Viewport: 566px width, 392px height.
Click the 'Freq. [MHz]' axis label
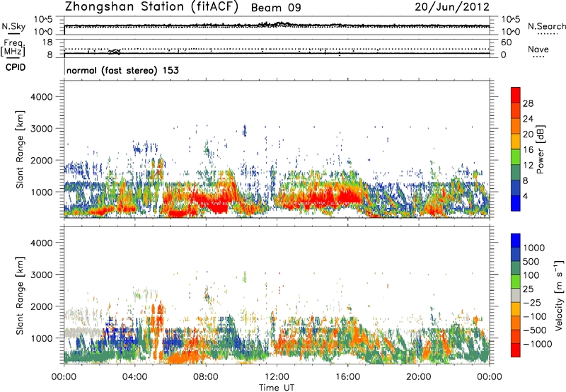[x=13, y=48]
